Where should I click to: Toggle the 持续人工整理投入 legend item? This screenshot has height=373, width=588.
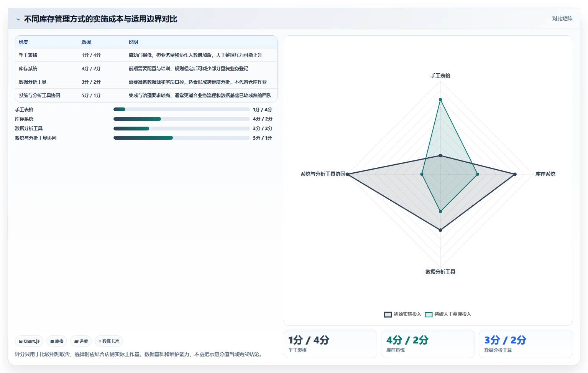(x=448, y=314)
